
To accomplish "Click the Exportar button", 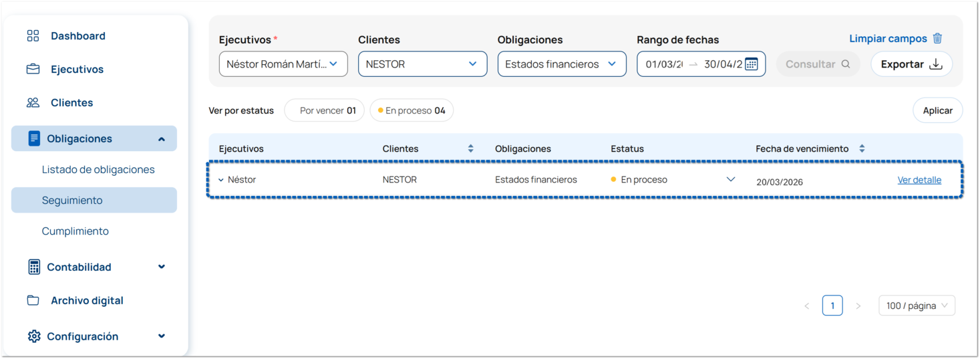I will click(x=911, y=65).
